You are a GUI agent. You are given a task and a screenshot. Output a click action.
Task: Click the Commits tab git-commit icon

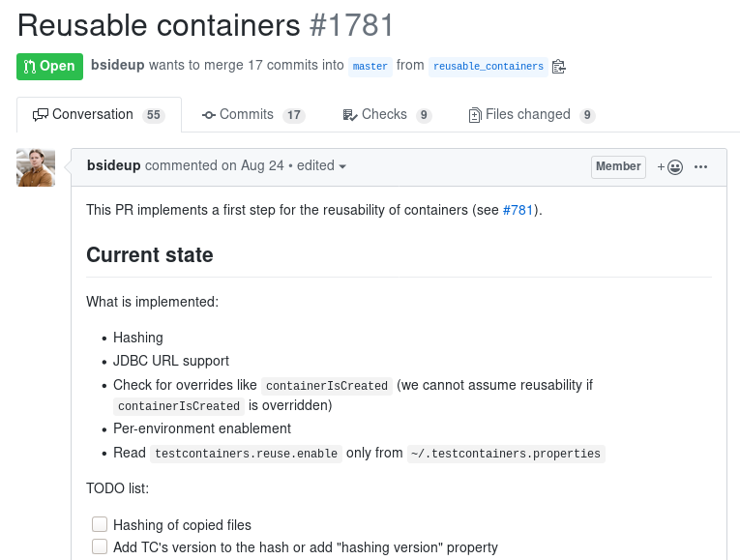209,115
